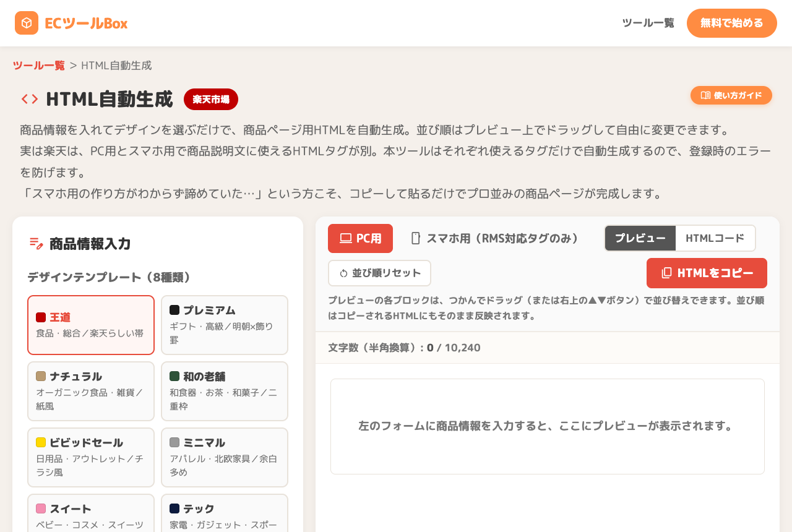Click the red 王道 color swatch
This screenshot has height=532, width=792.
click(x=41, y=317)
